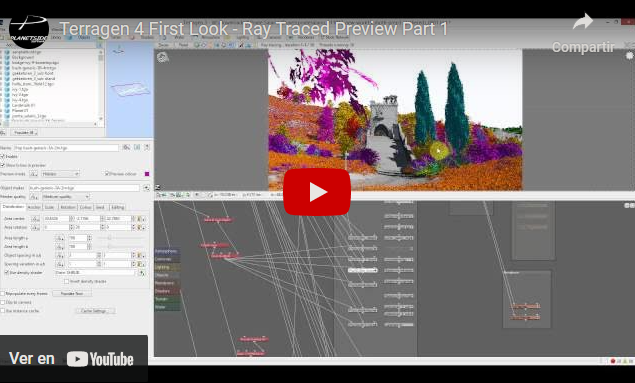Toggle the Preview colour checkbox
The height and width of the screenshot is (383, 635).
coord(107,174)
